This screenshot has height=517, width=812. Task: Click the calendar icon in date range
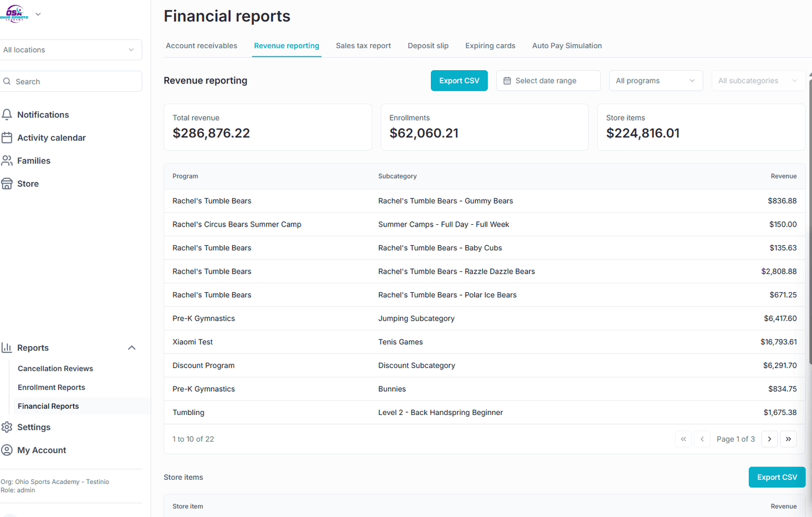pyautogui.click(x=507, y=81)
